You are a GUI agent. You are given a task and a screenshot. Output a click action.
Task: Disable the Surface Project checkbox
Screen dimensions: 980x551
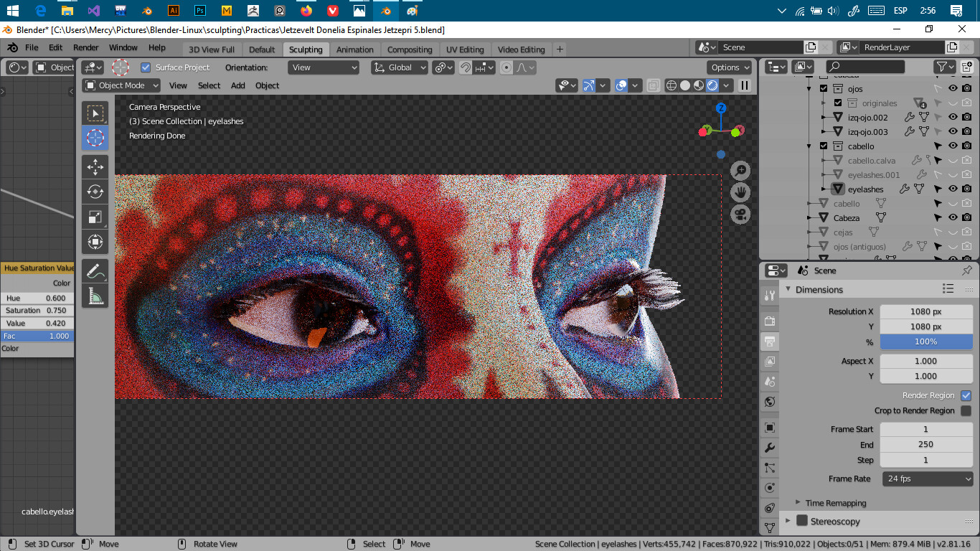coord(146,67)
